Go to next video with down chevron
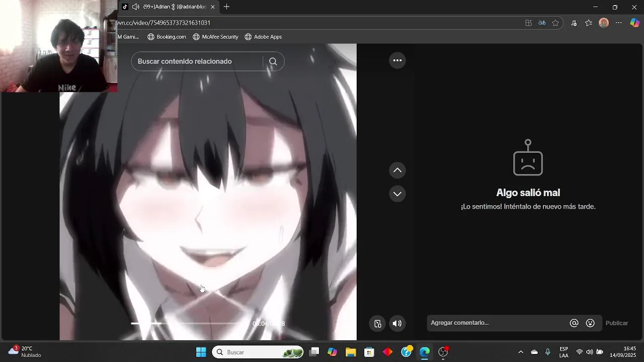Image resolution: width=644 pixels, height=362 pixels. click(x=397, y=194)
